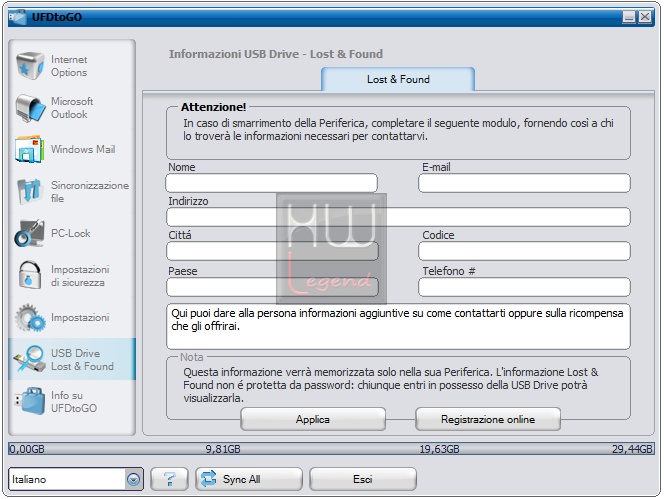Viewport: 664px width, 499px height.
Task: Click the Nota group label
Action: pyautogui.click(x=191, y=357)
